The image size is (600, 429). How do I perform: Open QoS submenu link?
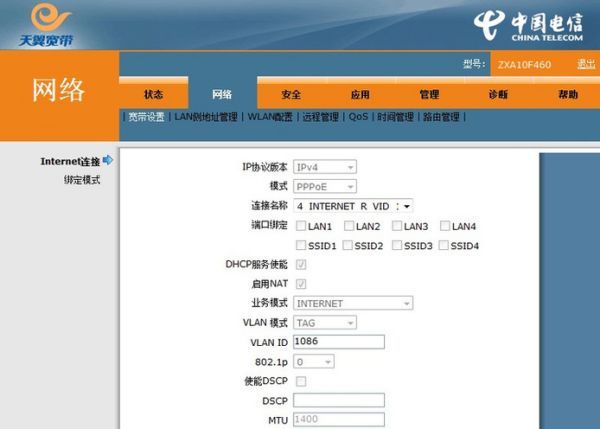point(358,117)
